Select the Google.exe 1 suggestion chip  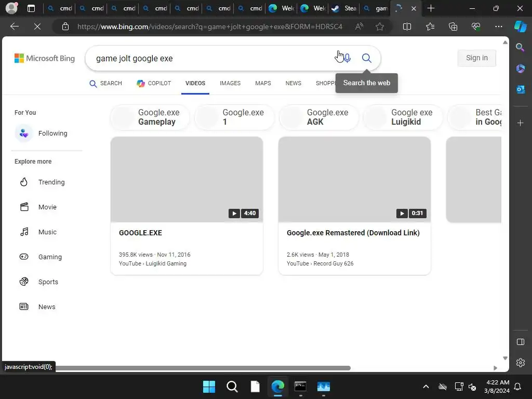pyautogui.click(x=234, y=117)
